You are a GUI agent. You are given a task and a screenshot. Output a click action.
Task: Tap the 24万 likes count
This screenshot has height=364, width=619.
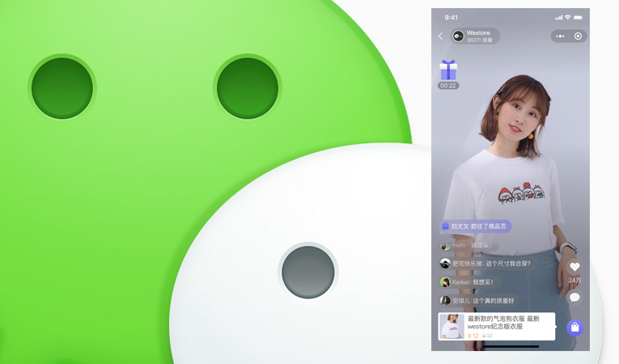[574, 280]
